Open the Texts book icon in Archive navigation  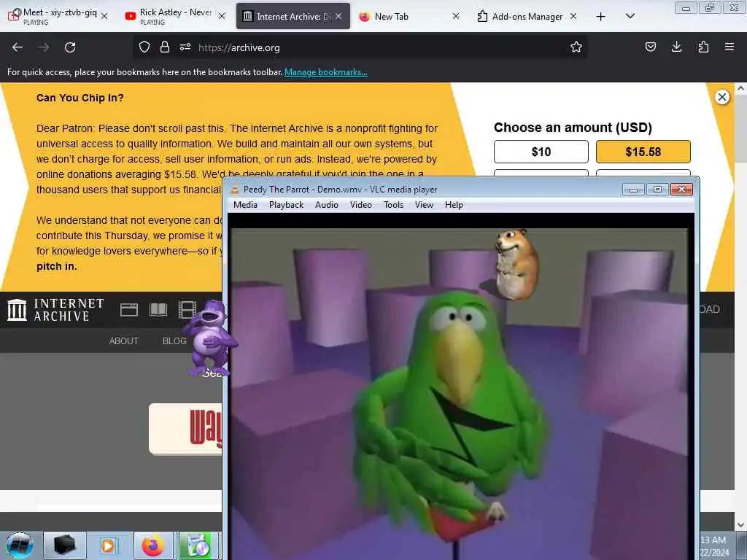(x=158, y=310)
